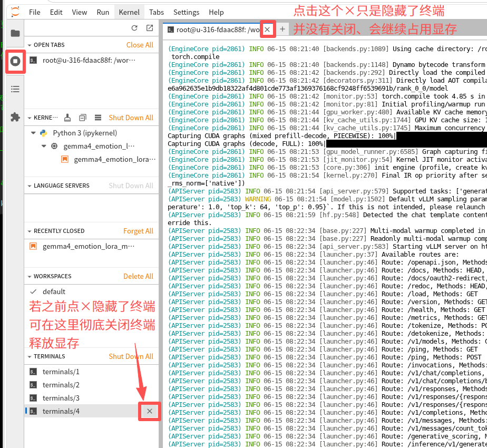This screenshot has width=487, height=448.
Task: Open the Kernel menu
Action: point(129,12)
